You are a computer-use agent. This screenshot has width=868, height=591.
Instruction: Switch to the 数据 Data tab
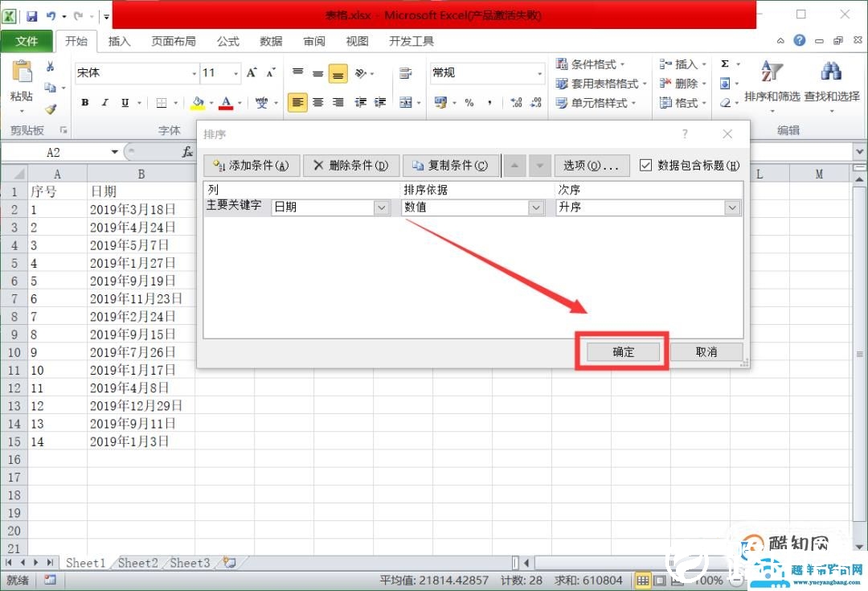pos(271,41)
